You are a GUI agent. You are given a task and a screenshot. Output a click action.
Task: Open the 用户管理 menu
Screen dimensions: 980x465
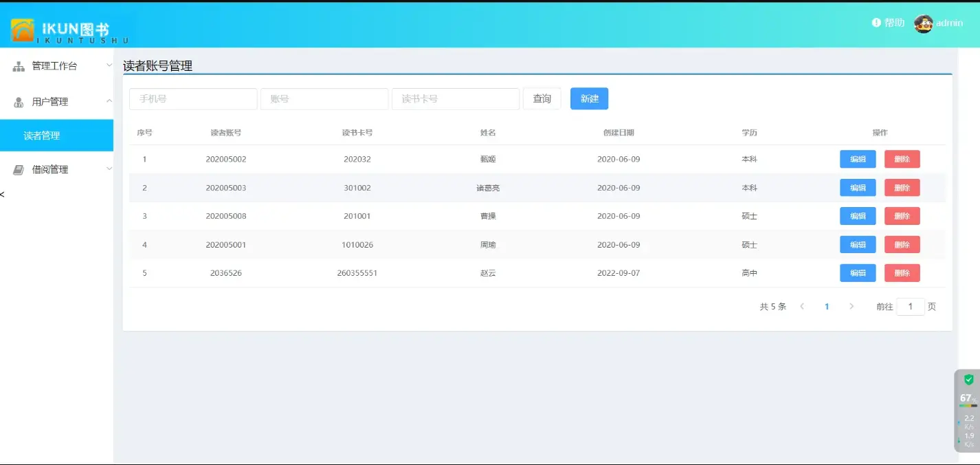coord(56,102)
